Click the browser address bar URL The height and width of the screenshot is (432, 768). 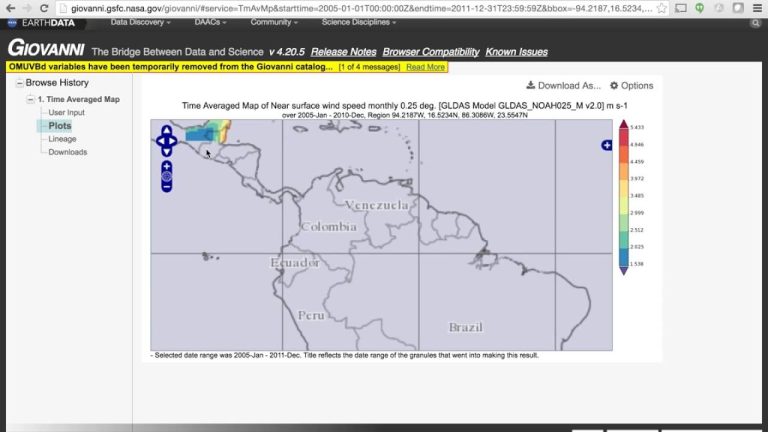[x=361, y=8]
